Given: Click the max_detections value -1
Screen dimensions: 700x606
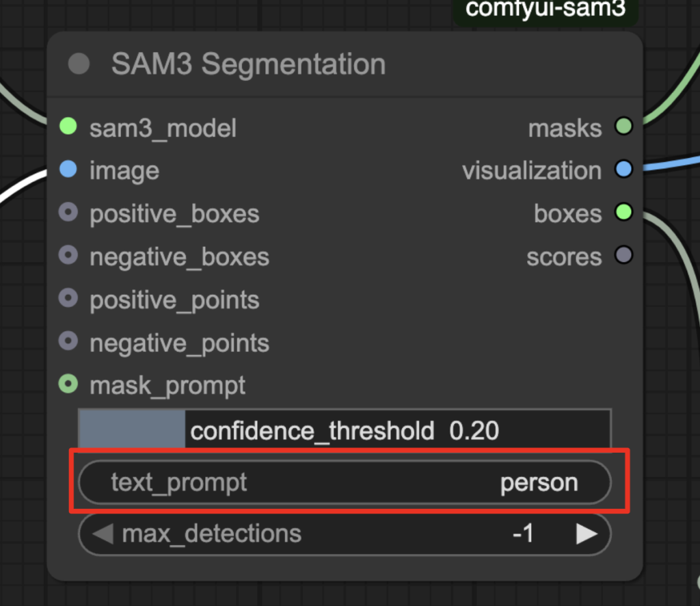Looking at the screenshot, I should pos(523,533).
